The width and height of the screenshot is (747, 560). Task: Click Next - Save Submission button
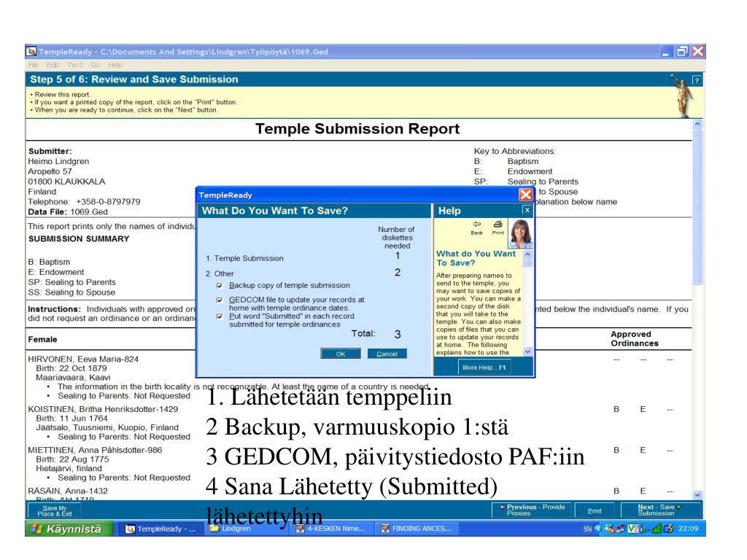(661, 510)
